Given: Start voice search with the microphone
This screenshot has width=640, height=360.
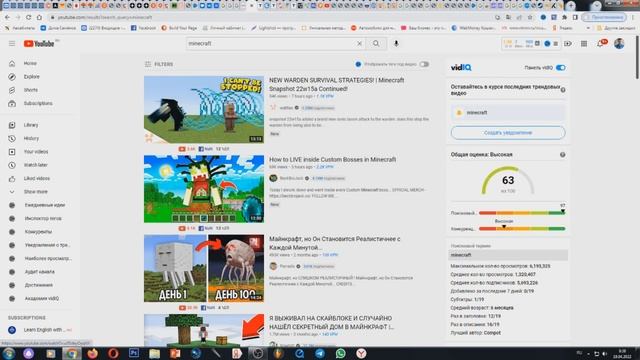Looking at the screenshot, I should pos(396,44).
